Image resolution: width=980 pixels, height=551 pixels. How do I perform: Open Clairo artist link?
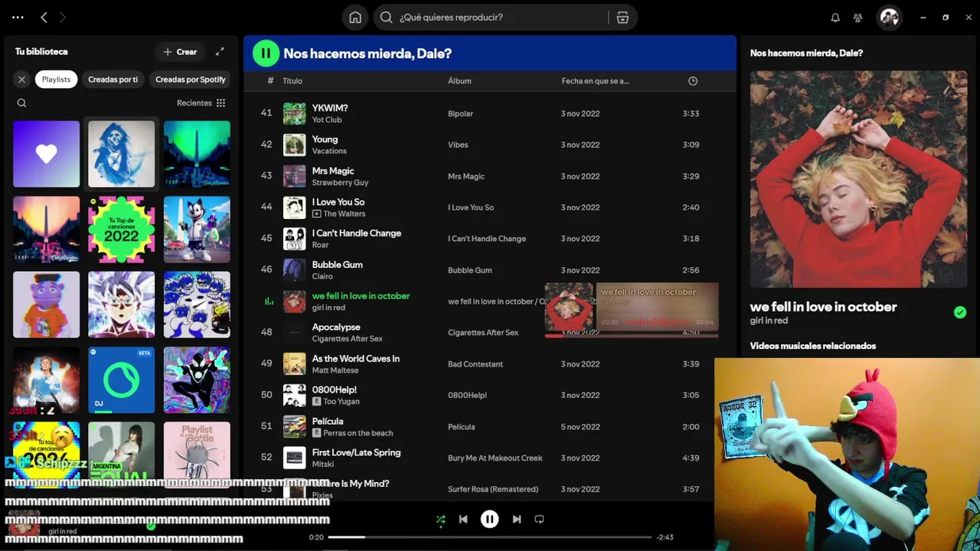click(322, 276)
